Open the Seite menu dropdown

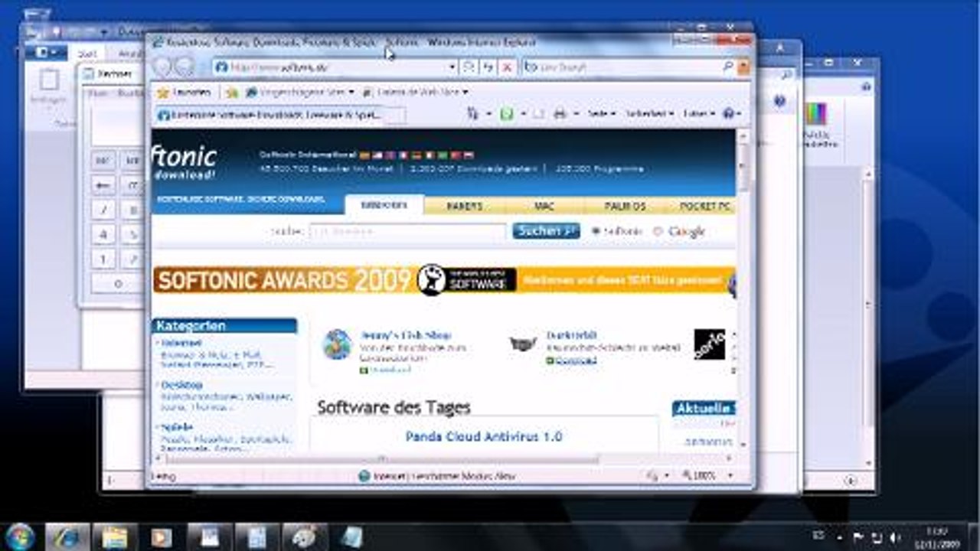coord(602,113)
